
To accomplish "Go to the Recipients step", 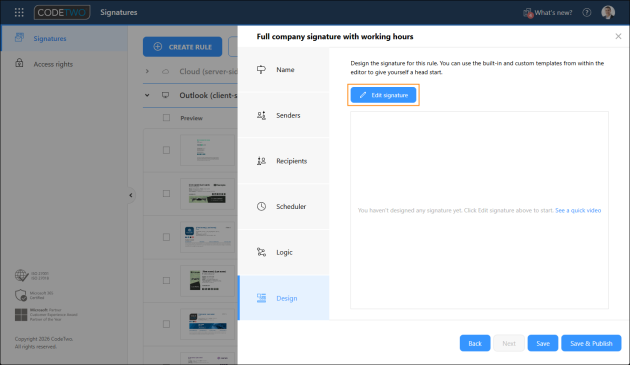I will tap(284, 161).
